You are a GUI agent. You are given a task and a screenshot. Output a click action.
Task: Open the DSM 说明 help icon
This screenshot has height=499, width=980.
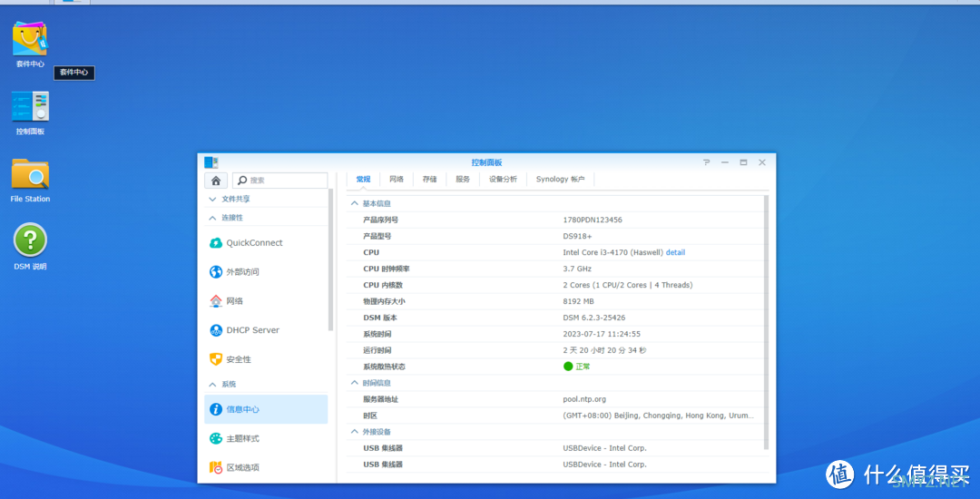tap(30, 240)
